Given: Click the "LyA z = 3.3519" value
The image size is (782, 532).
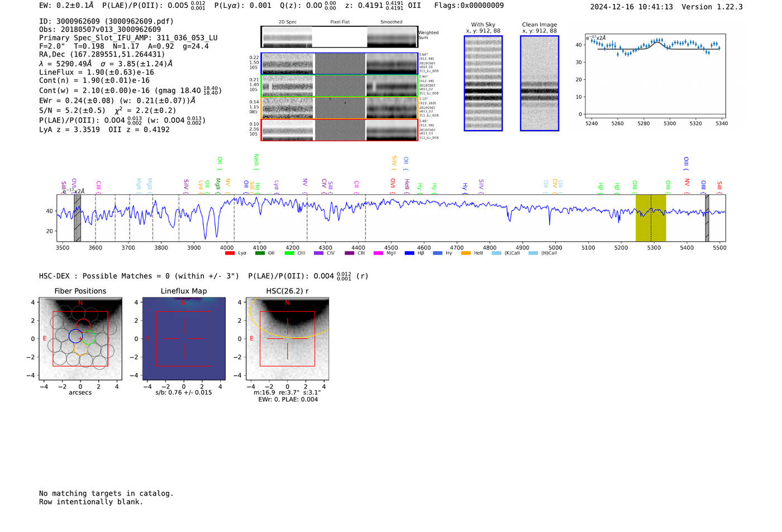Looking at the screenshot, I should pos(70,130).
